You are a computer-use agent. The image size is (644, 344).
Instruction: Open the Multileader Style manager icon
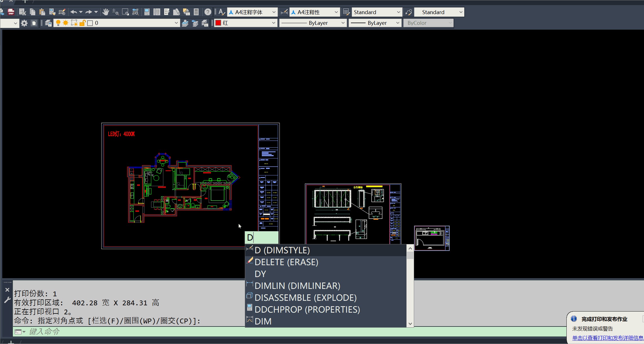point(409,12)
